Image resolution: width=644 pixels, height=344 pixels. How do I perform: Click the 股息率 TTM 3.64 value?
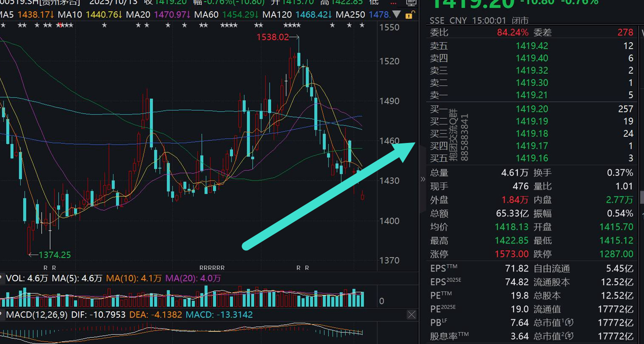[520, 337]
